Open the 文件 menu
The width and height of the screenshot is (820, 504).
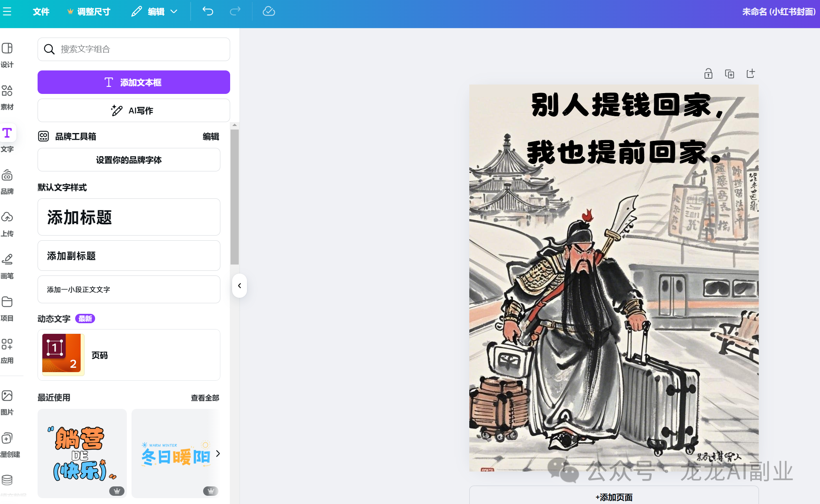point(41,11)
